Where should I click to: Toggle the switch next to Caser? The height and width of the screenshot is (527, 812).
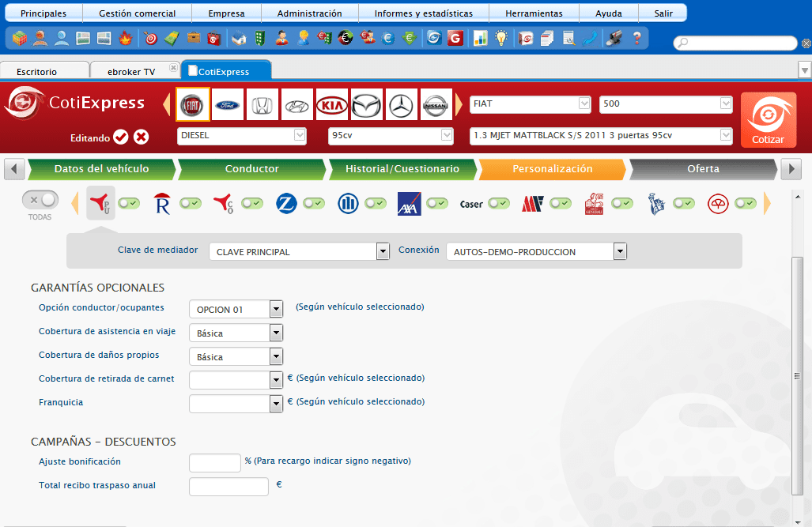499,203
